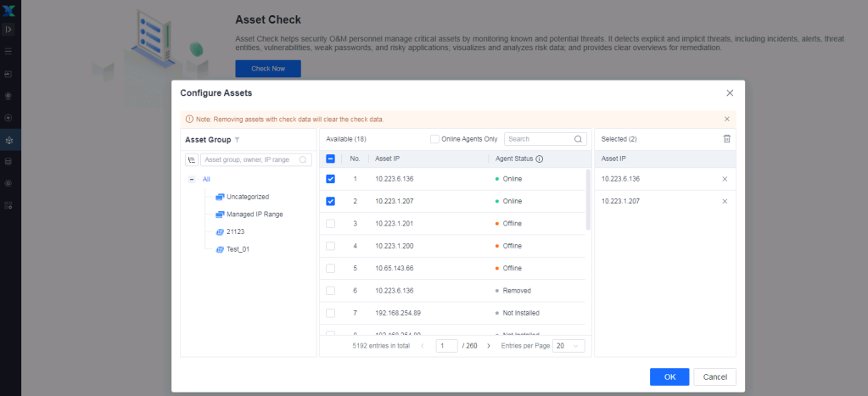
Task: Click the app logo in the sidebar
Action: pos(8,10)
